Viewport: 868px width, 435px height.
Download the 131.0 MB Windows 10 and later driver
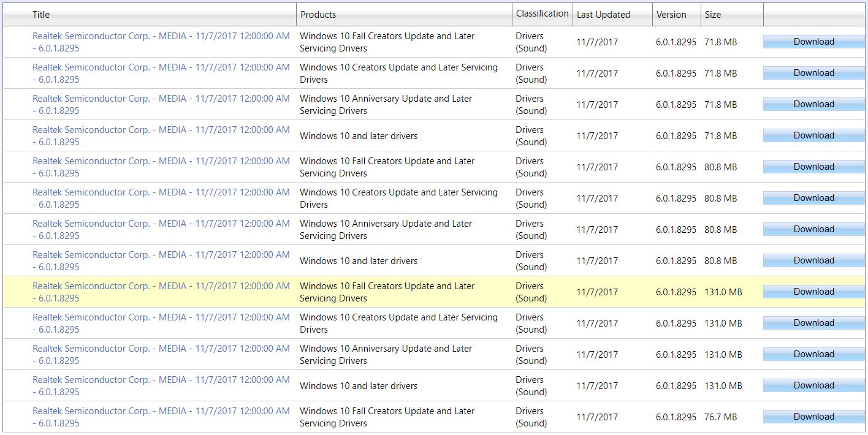tap(813, 385)
